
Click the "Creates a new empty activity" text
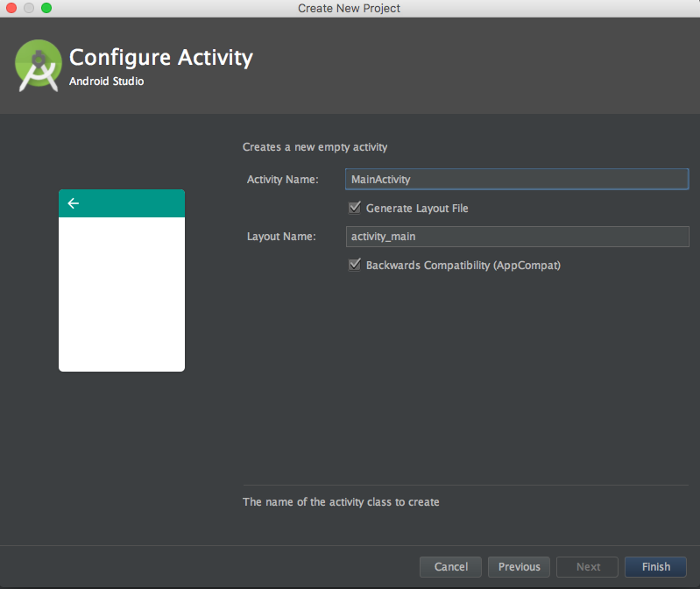[x=315, y=147]
